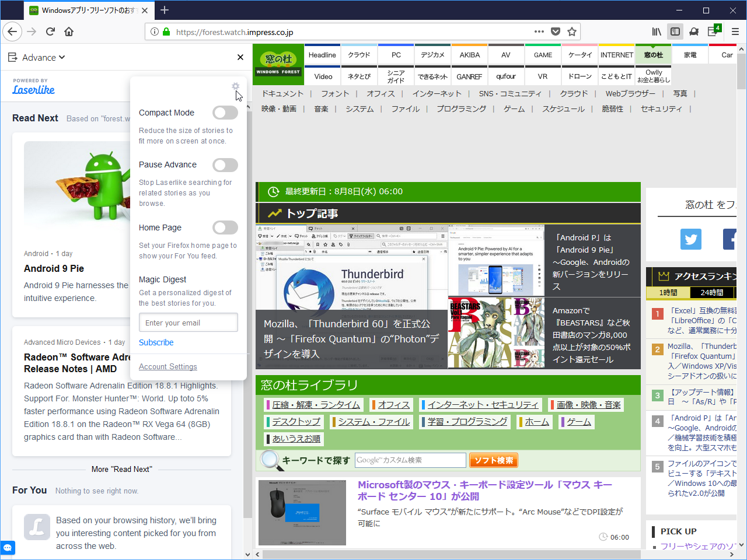Open the 音楽 category link

[x=321, y=108]
